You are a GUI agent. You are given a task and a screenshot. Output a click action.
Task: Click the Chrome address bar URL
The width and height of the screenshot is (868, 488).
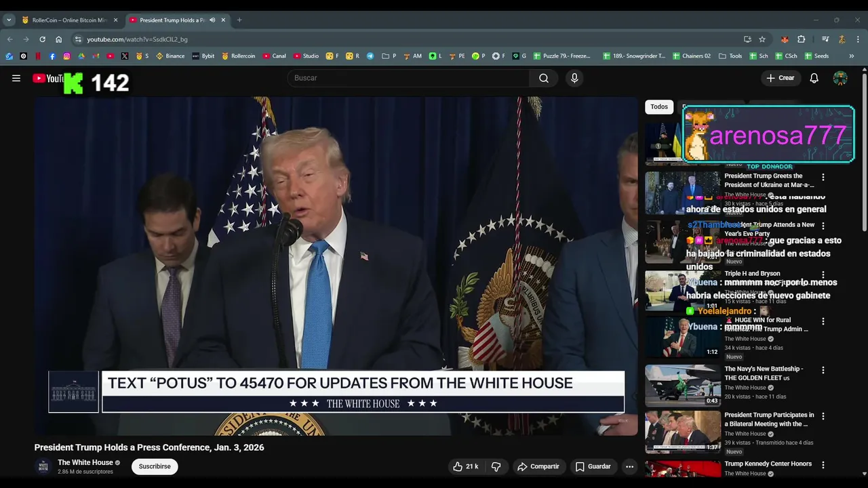pyautogui.click(x=138, y=39)
